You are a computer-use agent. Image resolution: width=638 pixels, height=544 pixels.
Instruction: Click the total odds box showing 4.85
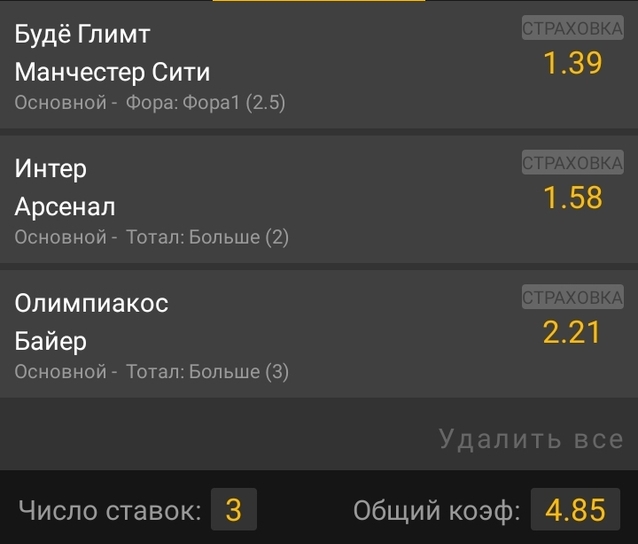pyautogui.click(x=575, y=511)
